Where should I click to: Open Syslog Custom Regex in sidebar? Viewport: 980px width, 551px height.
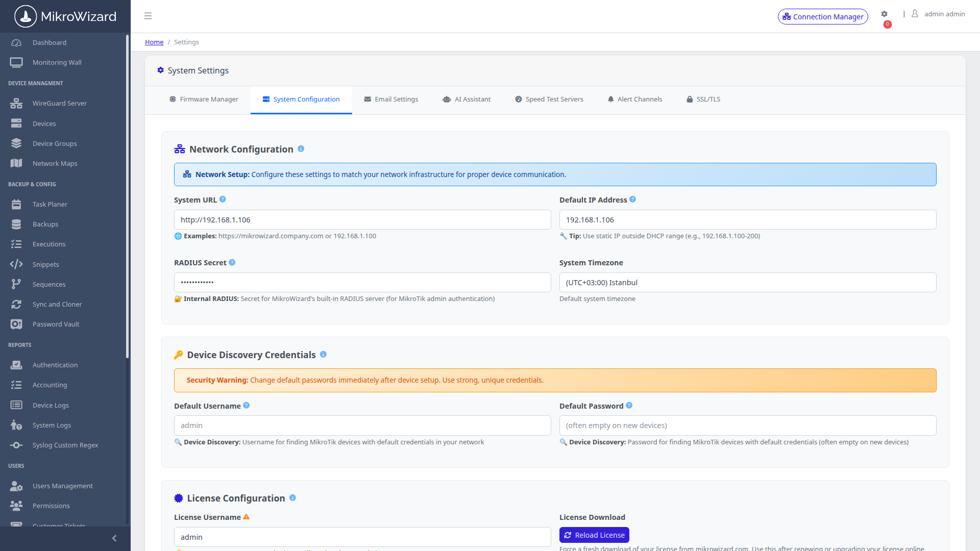pyautogui.click(x=63, y=445)
